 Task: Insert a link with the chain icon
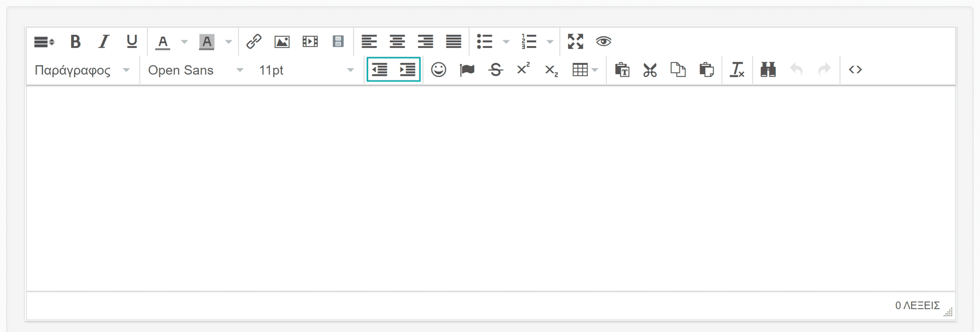point(254,41)
